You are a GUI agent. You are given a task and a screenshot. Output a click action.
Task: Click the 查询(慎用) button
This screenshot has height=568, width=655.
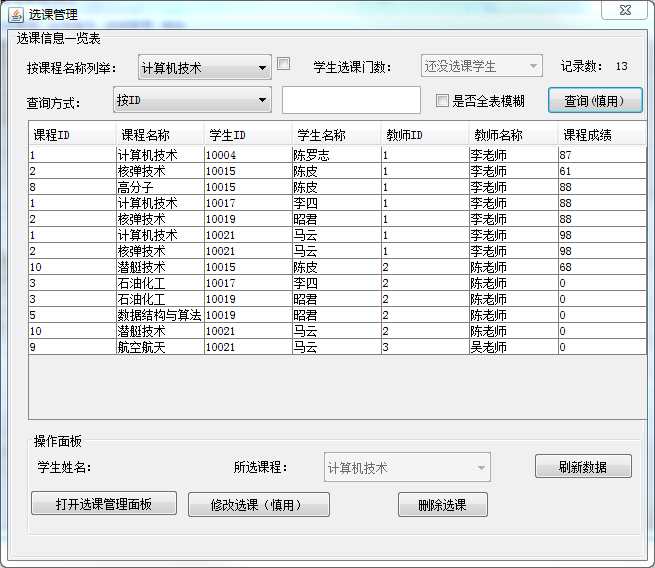[595, 100]
